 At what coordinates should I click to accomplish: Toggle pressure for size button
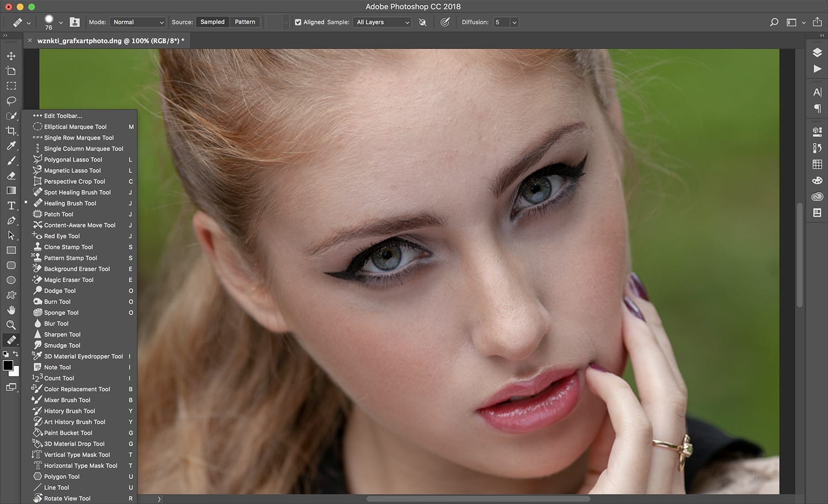445,22
